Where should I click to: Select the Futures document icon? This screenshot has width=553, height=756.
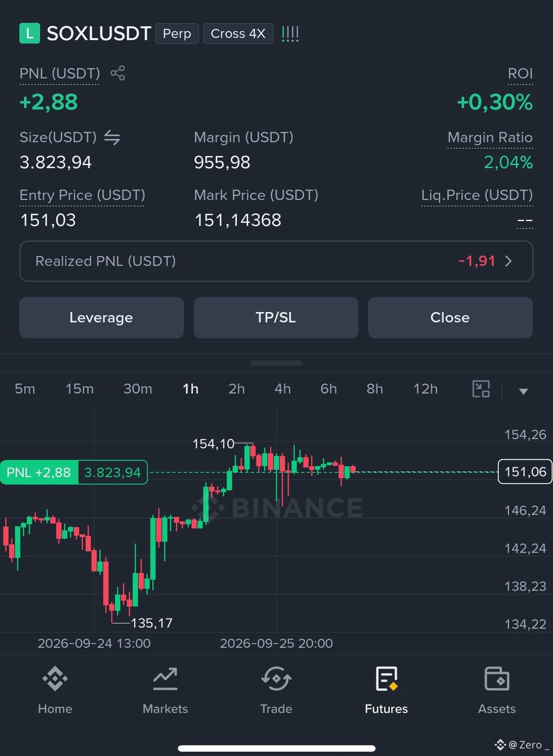[386, 679]
